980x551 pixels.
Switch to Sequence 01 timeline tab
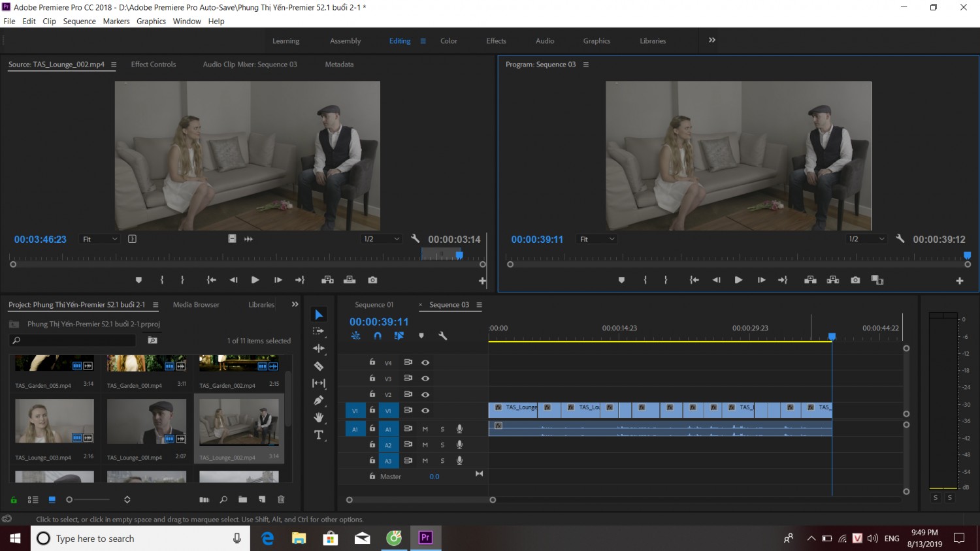tap(374, 304)
